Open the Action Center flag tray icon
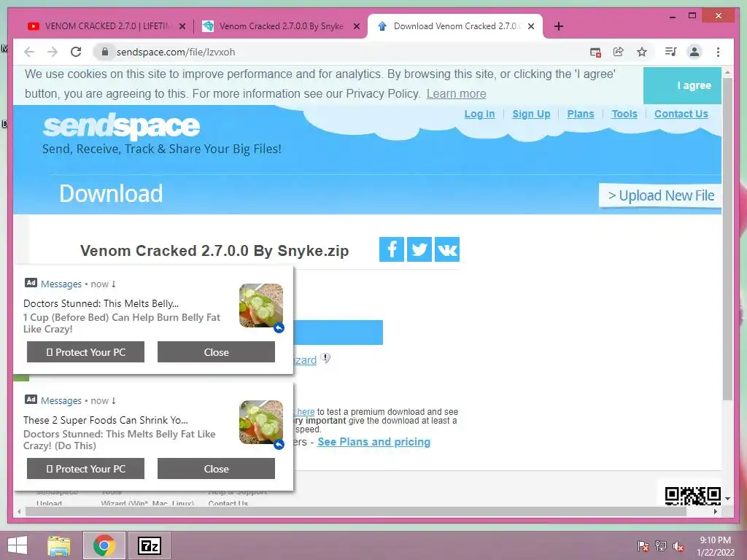This screenshot has width=747, height=560. coord(643,546)
